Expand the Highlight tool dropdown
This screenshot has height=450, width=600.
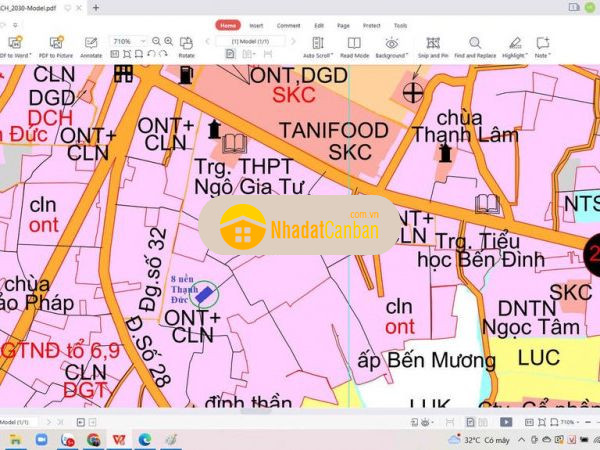514,47
